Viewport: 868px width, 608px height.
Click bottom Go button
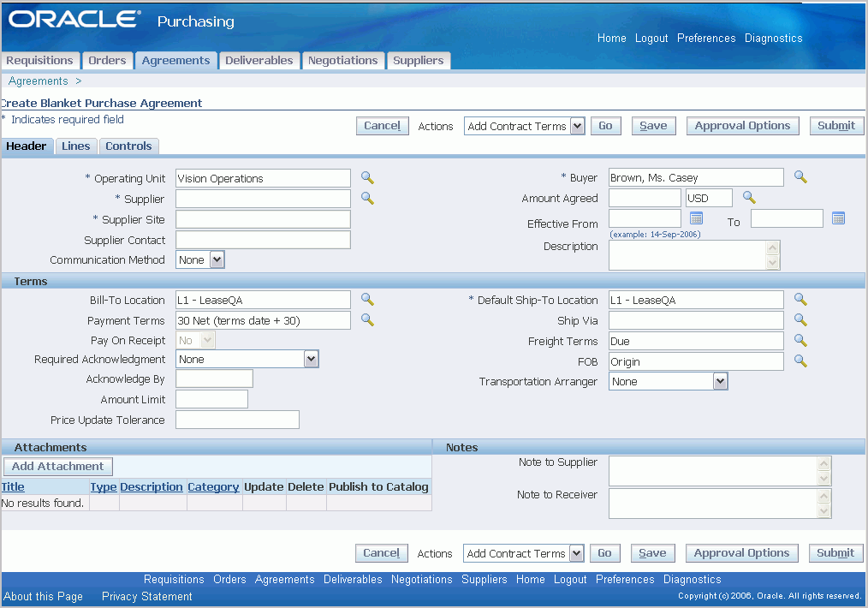pos(604,552)
